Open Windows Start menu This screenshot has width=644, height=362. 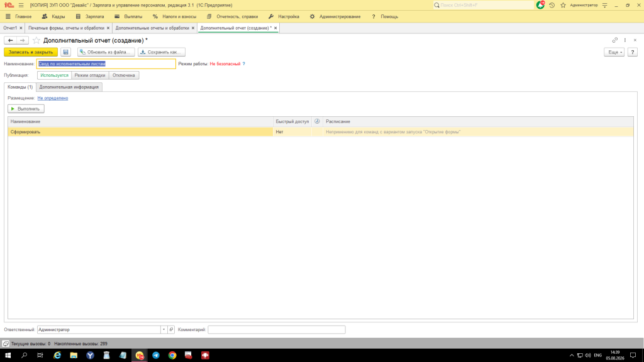tap(8, 356)
